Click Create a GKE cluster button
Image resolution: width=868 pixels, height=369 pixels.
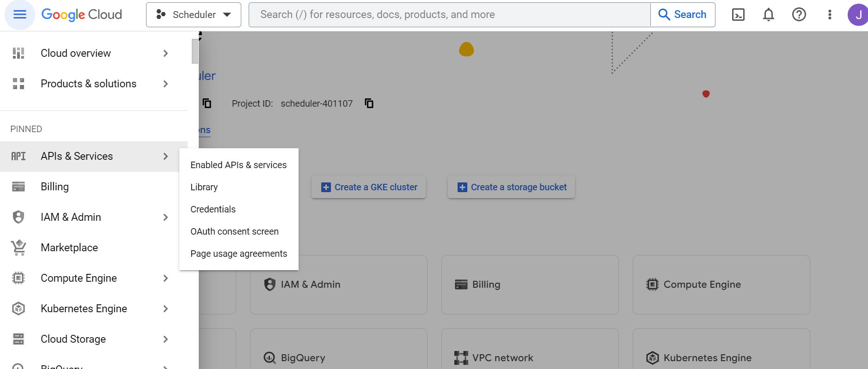[368, 187]
